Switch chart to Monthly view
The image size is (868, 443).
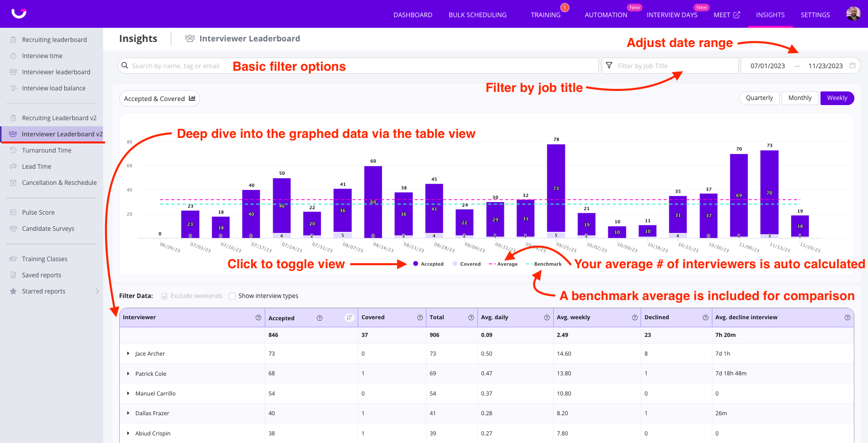(x=800, y=98)
